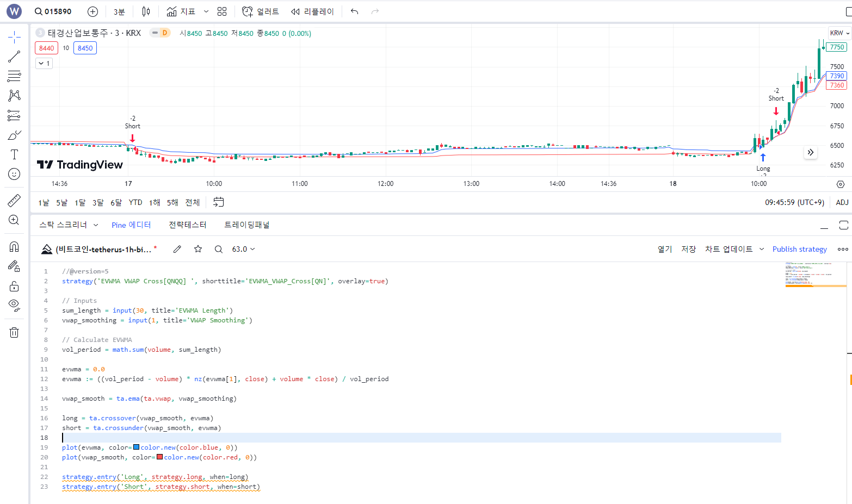Switch to the 전략테스터 tab
This screenshot has height=504, width=852.
pos(187,225)
